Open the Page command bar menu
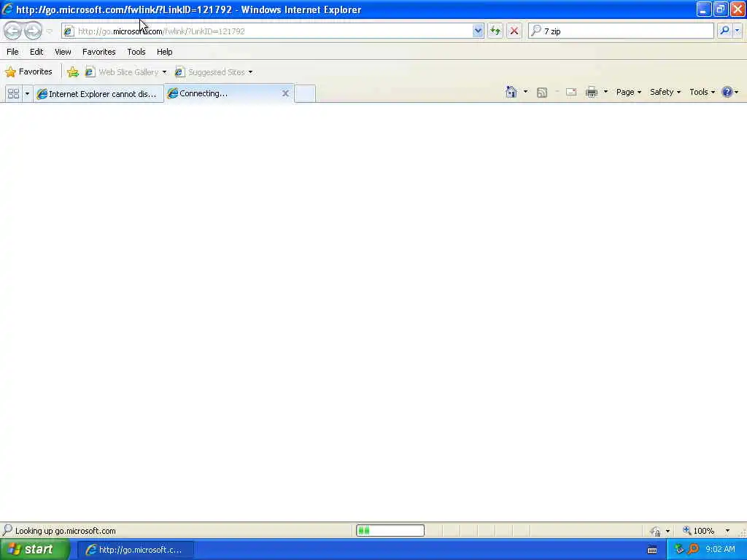The height and width of the screenshot is (560, 747). (x=628, y=92)
